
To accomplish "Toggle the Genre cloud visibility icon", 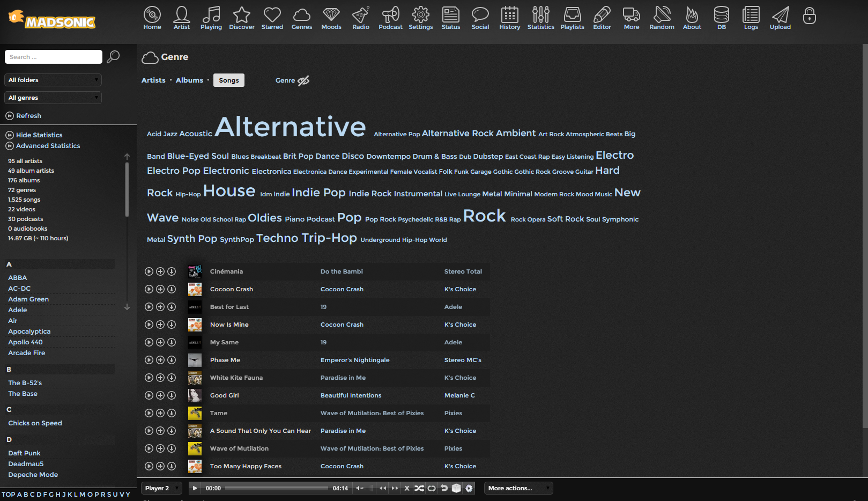I will click(x=303, y=80).
